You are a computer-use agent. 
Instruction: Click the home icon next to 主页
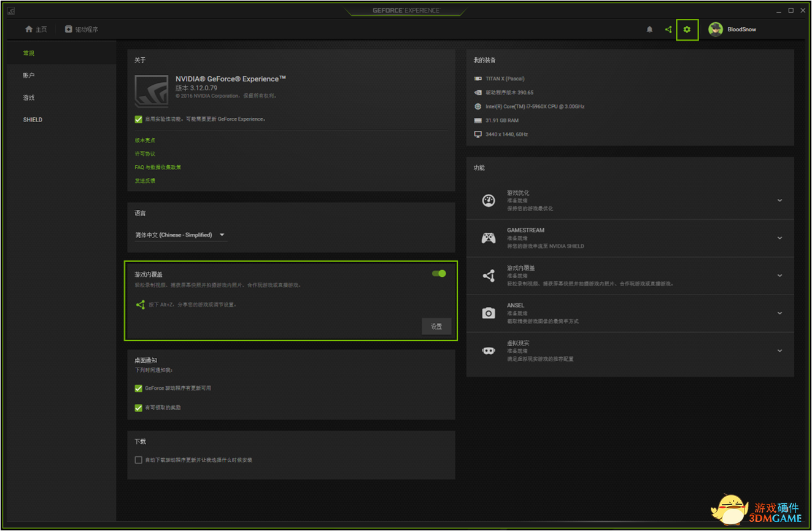click(x=28, y=29)
